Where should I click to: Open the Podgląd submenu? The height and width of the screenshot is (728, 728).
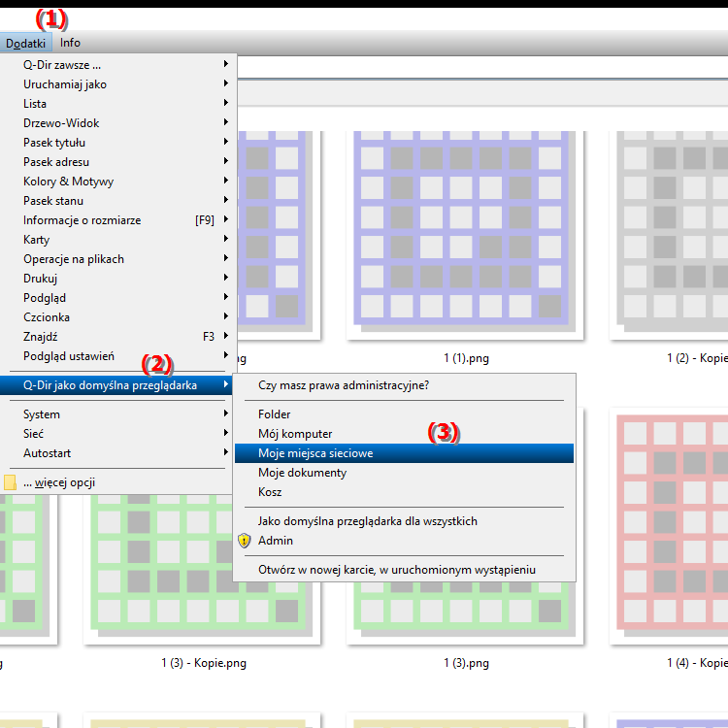117,298
